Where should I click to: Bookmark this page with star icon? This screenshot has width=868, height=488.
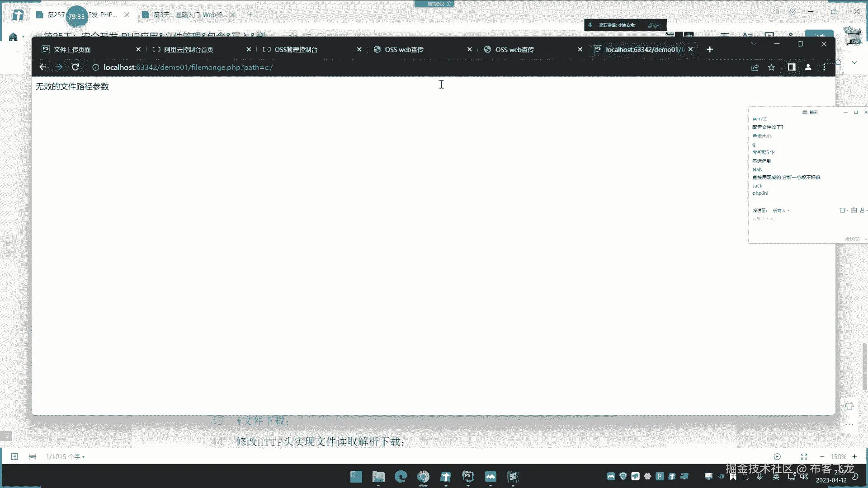pos(771,67)
